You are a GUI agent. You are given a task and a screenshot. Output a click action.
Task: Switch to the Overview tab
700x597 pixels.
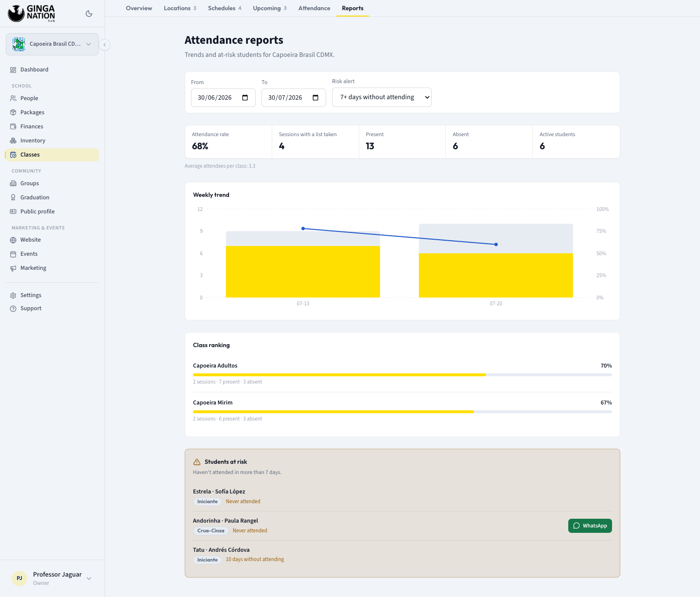pos(139,8)
